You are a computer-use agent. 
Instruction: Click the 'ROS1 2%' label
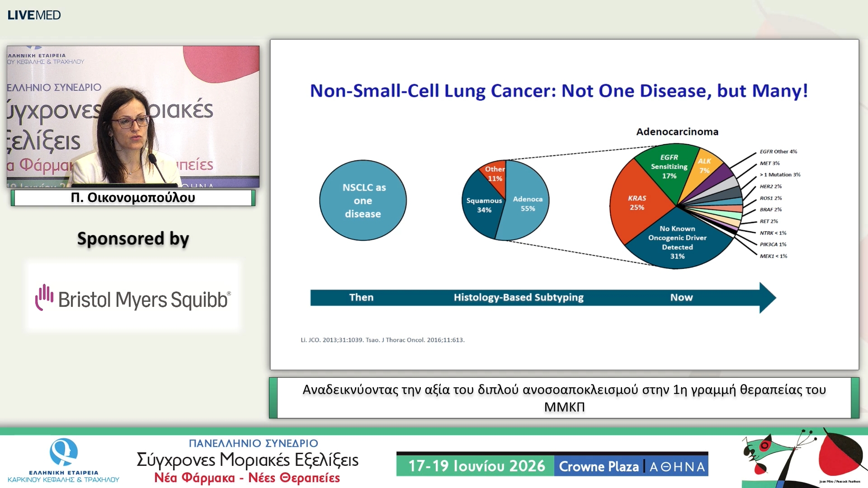click(771, 198)
